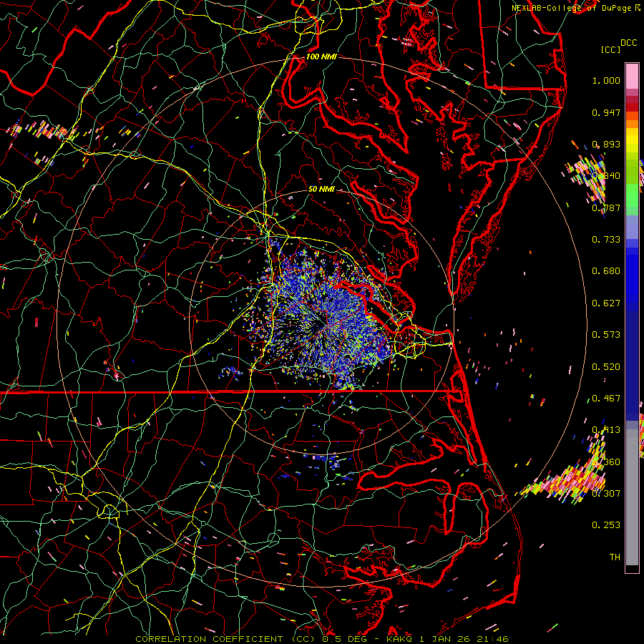The width and height of the screenshot is (644, 644).
Task: Click the [CC] units label
Action: pos(610,49)
